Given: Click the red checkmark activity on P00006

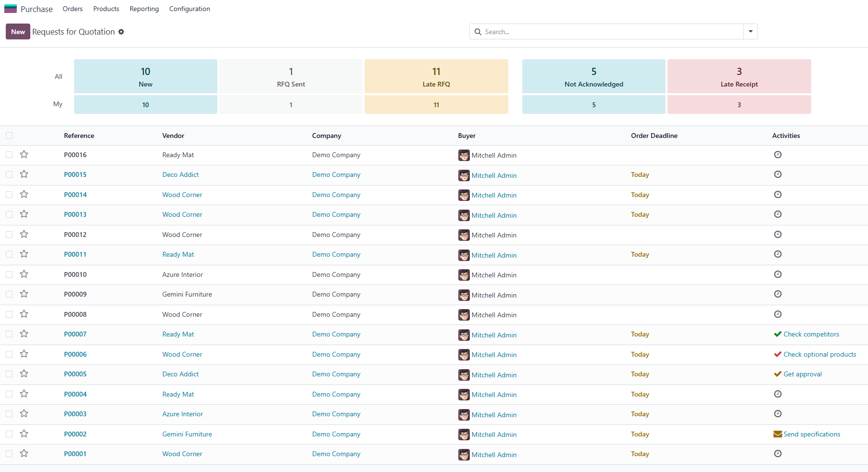Looking at the screenshot, I should pos(777,354).
